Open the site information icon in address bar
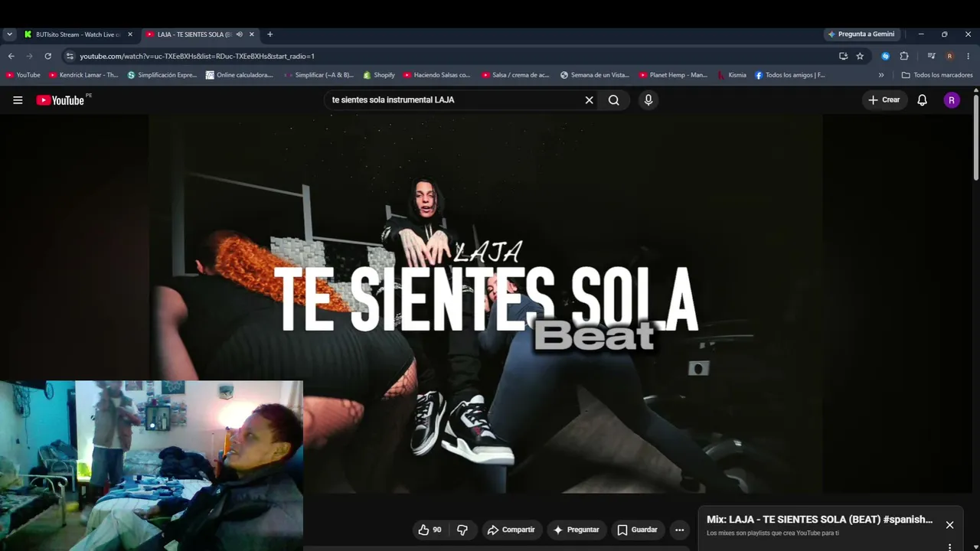980x551 pixels. point(70,56)
